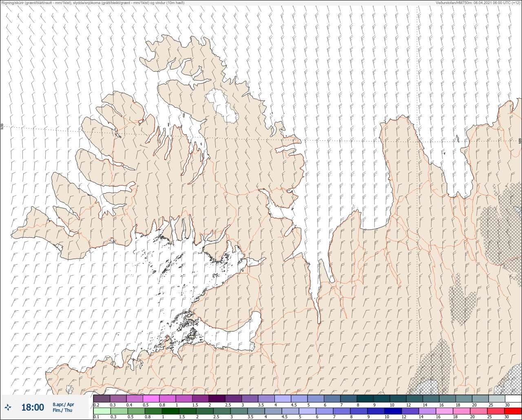Click the 'Veðurstofan/HM750m' model run timestamp

point(478,2)
